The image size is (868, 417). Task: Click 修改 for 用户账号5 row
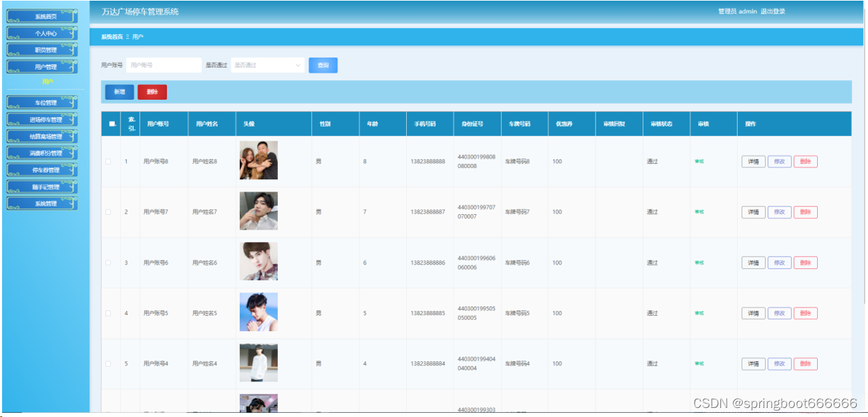[780, 313]
